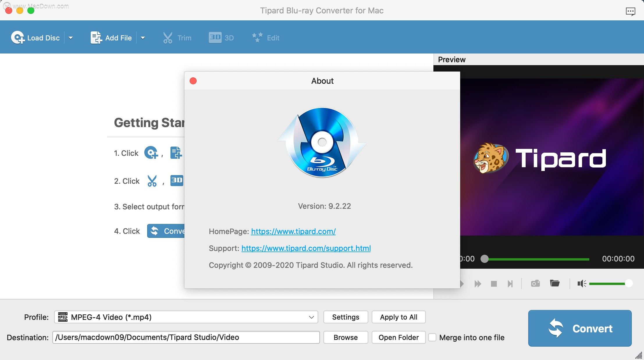Viewport: 644px width, 360px height.
Task: Click the window resize grip corner
Action: [639, 355]
